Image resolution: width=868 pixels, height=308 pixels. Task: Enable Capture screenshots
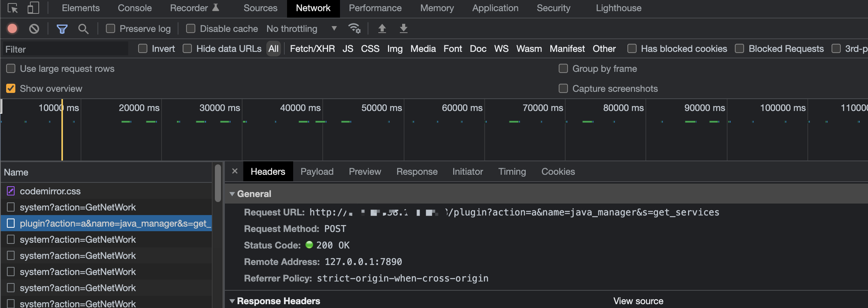pos(563,88)
